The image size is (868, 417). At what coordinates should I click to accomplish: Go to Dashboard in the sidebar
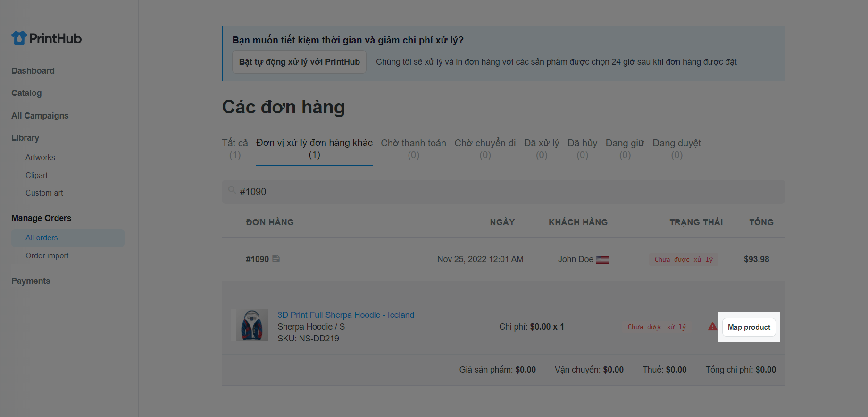(x=33, y=71)
